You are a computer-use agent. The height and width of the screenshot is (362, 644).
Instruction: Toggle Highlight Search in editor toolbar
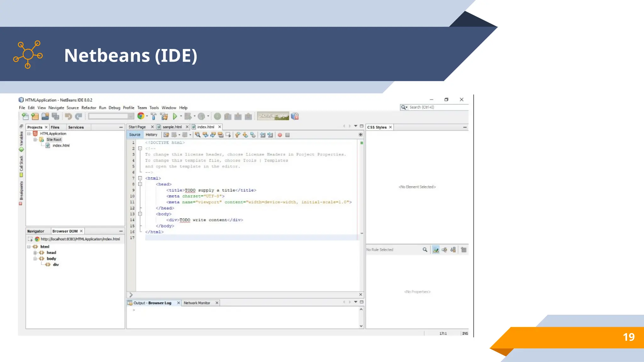(x=220, y=135)
